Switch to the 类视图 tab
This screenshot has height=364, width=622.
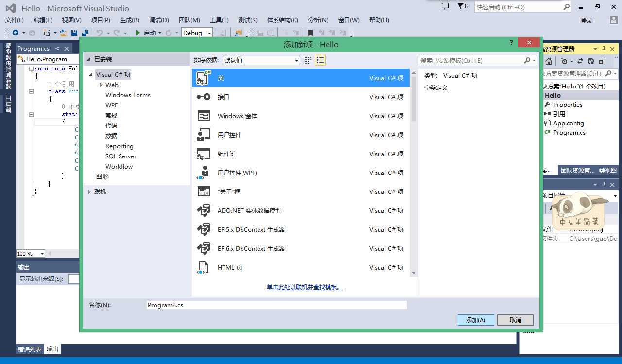607,170
